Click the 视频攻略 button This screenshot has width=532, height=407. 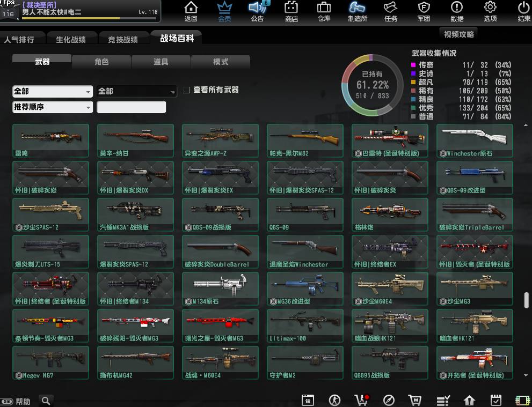[458, 34]
